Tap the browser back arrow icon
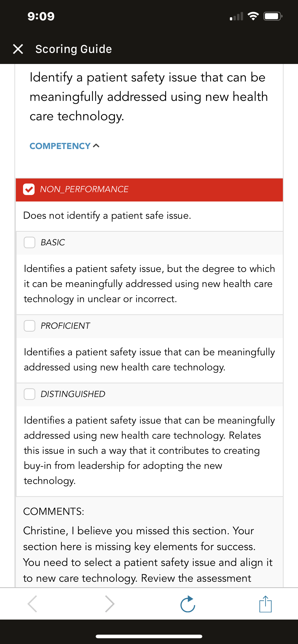 33,604
